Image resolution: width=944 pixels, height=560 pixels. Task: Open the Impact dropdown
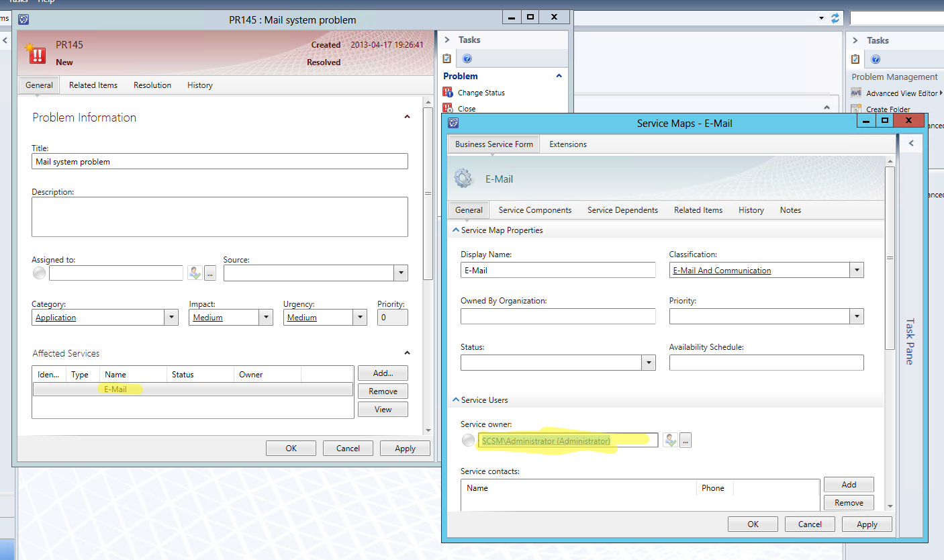(x=266, y=318)
